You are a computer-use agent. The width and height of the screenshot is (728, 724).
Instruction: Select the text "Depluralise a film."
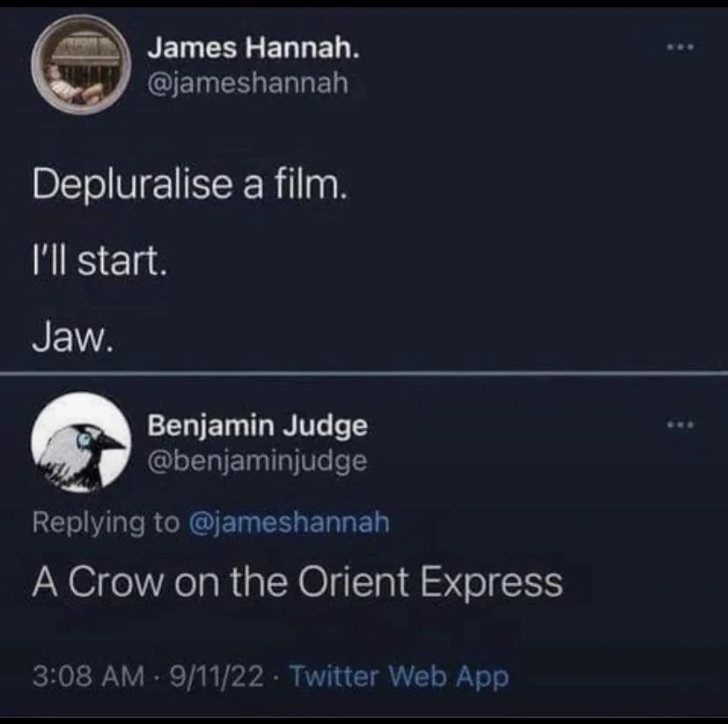click(189, 184)
